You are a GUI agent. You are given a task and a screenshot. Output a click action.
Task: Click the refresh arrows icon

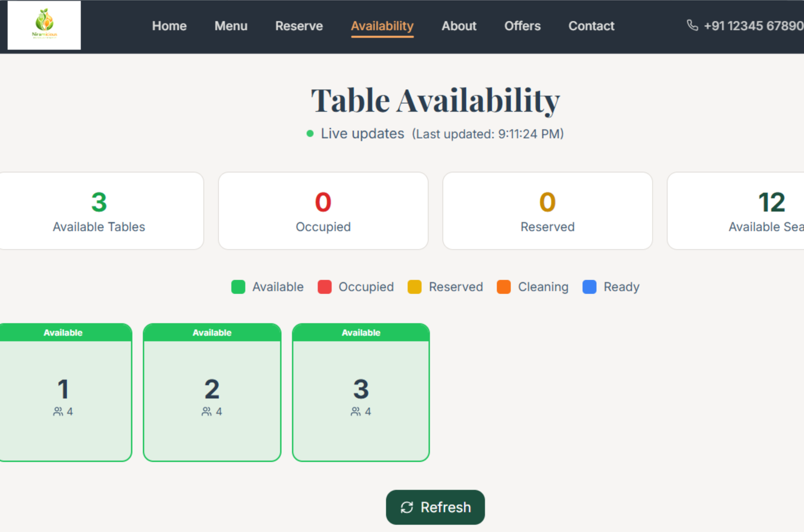[x=407, y=507]
